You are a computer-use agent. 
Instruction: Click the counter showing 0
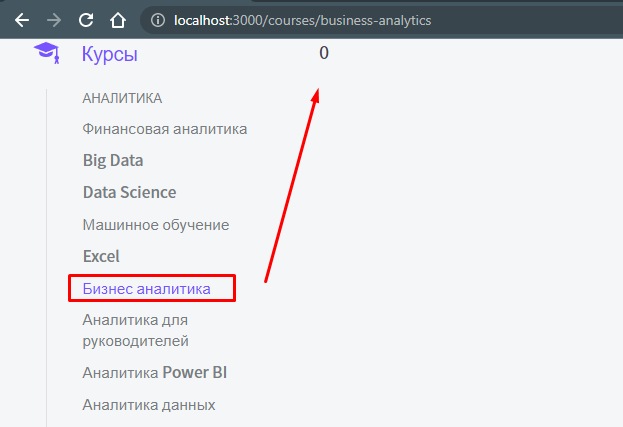pos(324,53)
